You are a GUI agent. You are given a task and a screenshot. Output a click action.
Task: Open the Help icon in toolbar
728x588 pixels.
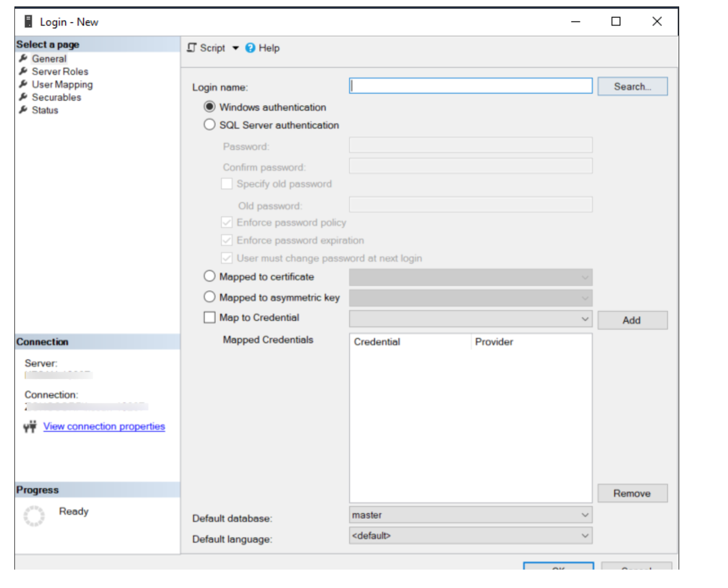point(250,48)
